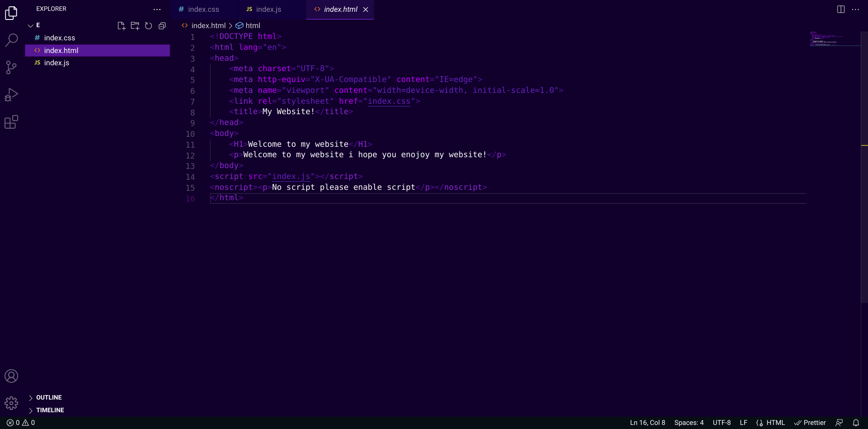Change LF end of line sequence
The width and height of the screenshot is (868, 429).
pyautogui.click(x=743, y=423)
